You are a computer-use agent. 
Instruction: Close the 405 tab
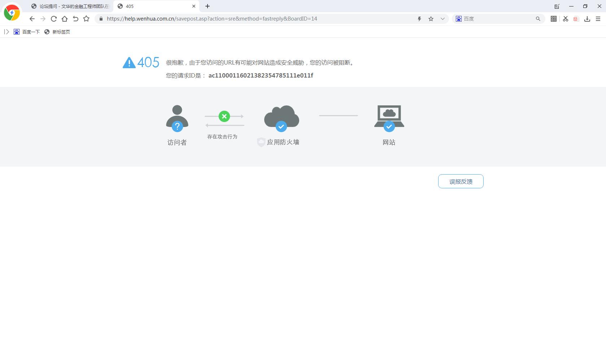[194, 6]
